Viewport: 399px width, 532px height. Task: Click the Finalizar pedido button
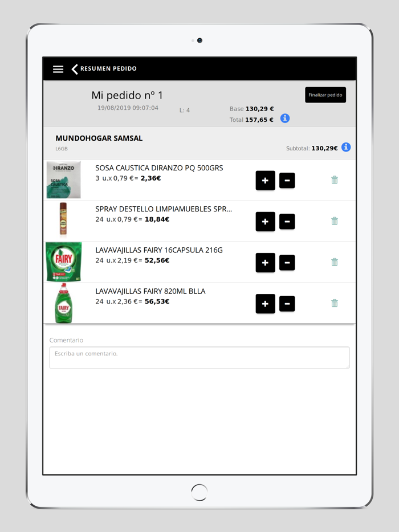(325, 95)
